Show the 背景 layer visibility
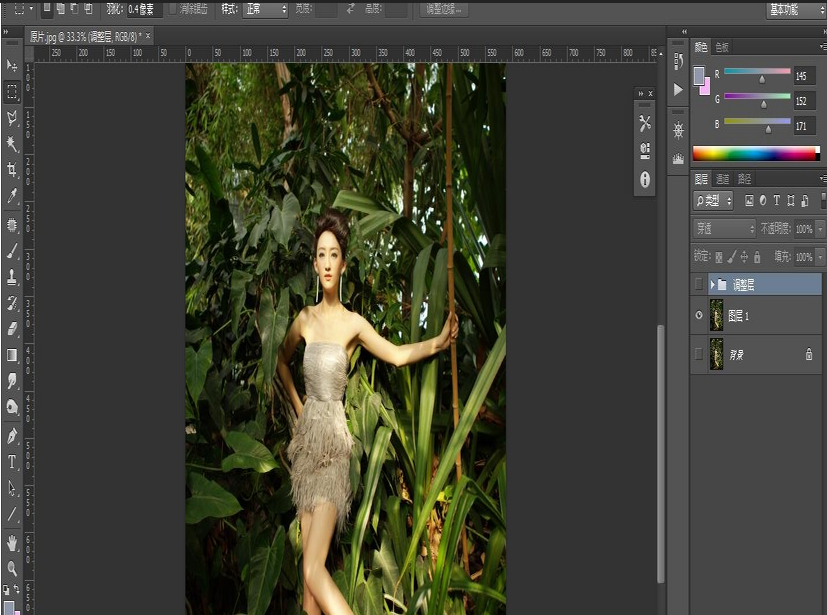The height and width of the screenshot is (615, 827). [x=698, y=352]
